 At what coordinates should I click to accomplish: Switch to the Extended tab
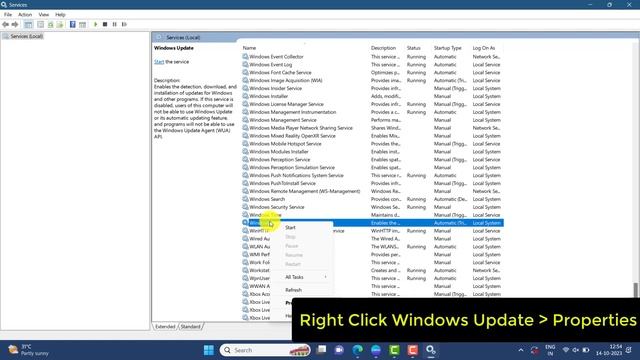165,327
